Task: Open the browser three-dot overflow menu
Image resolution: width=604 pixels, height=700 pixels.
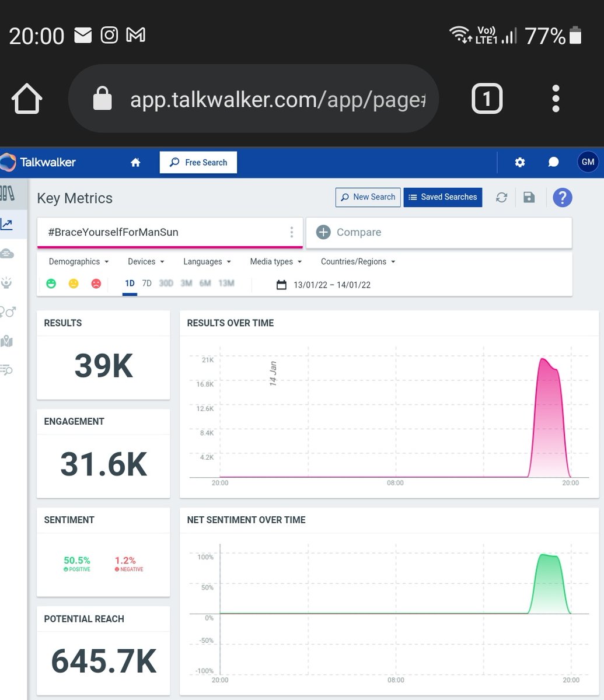Action: [556, 99]
